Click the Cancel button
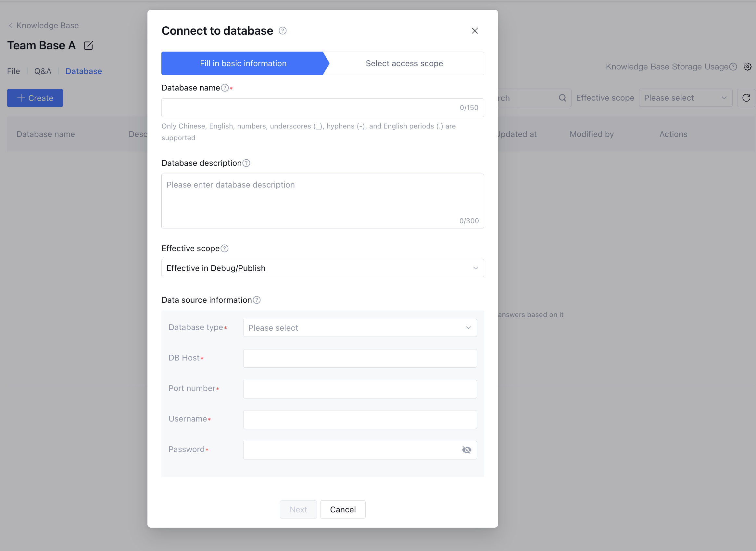This screenshot has height=551, width=756. (x=343, y=509)
